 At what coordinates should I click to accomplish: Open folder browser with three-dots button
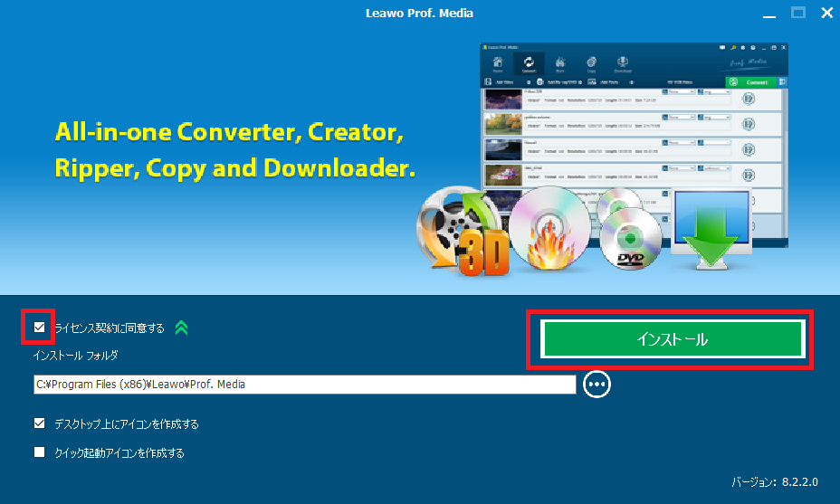(597, 384)
